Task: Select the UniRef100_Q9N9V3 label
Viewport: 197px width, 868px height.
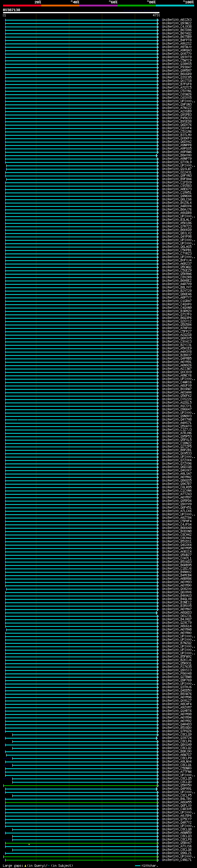Action: point(177,416)
